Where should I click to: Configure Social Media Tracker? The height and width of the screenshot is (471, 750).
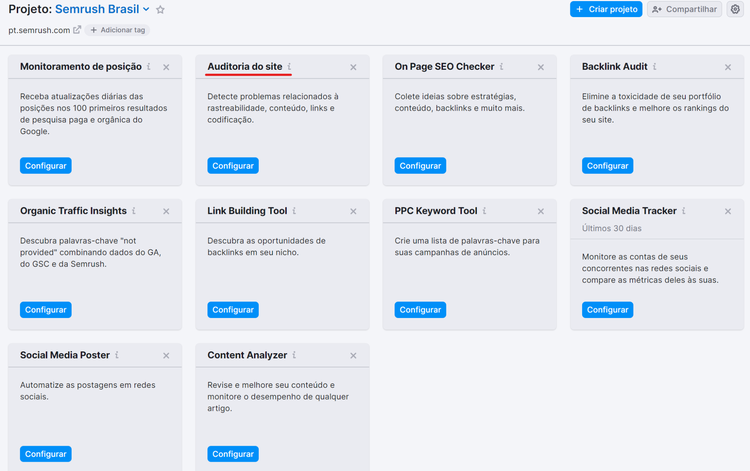tap(607, 309)
